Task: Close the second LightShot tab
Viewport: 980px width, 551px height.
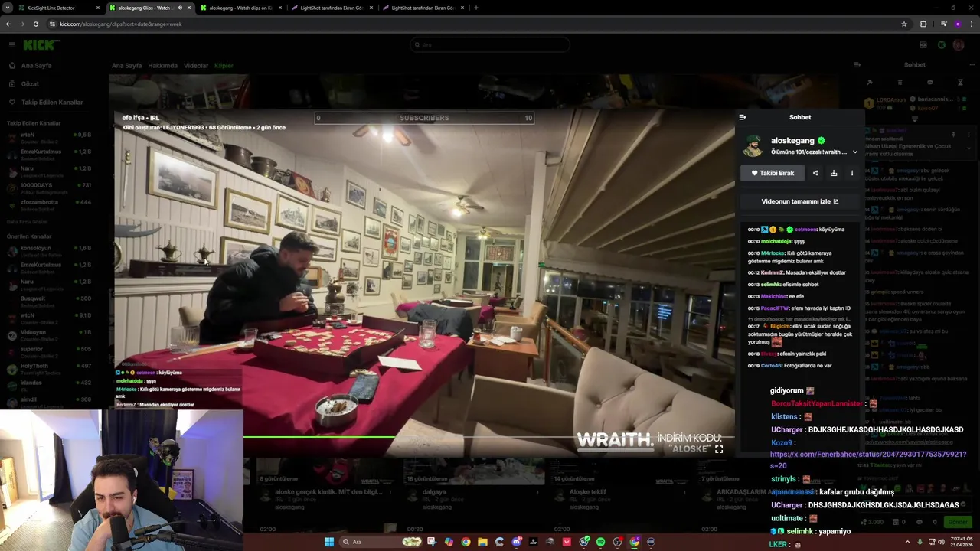Action: tap(462, 8)
